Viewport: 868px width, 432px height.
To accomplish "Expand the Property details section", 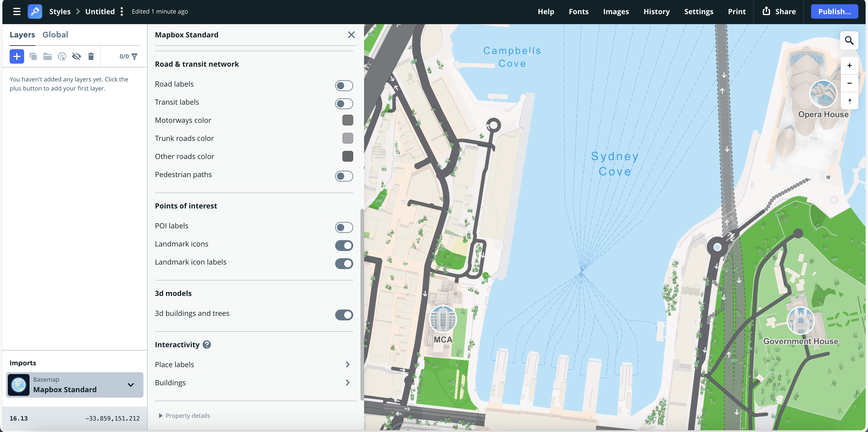I will [x=184, y=415].
